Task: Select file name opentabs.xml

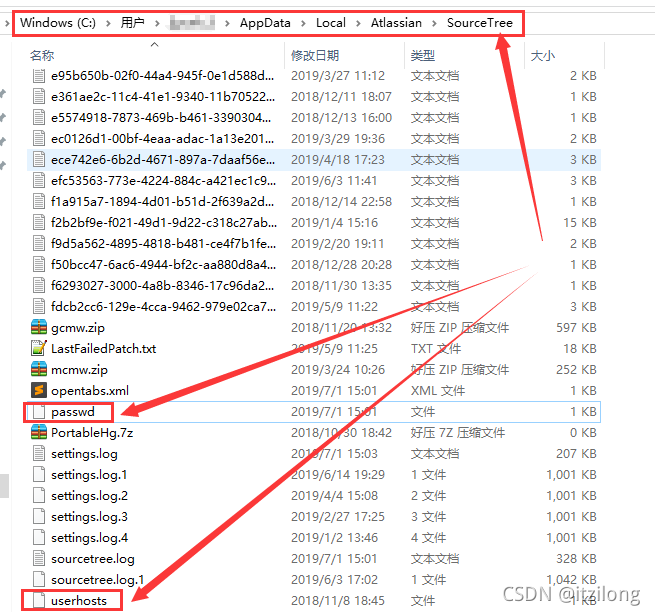Action: pyautogui.click(x=90, y=391)
